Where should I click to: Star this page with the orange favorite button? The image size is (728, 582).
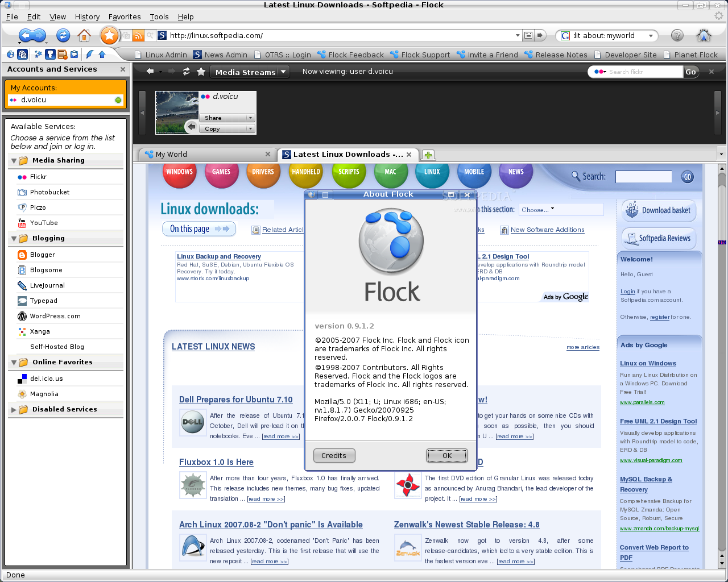point(109,36)
